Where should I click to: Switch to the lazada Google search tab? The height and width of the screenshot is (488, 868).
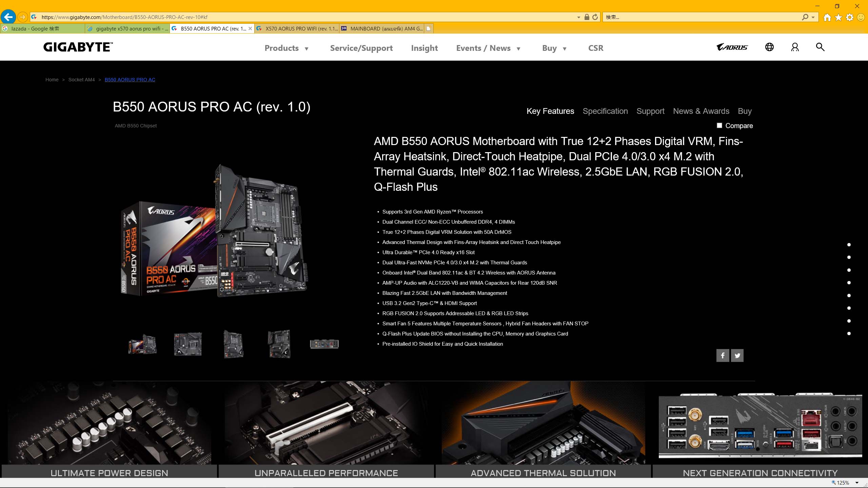click(42, 28)
